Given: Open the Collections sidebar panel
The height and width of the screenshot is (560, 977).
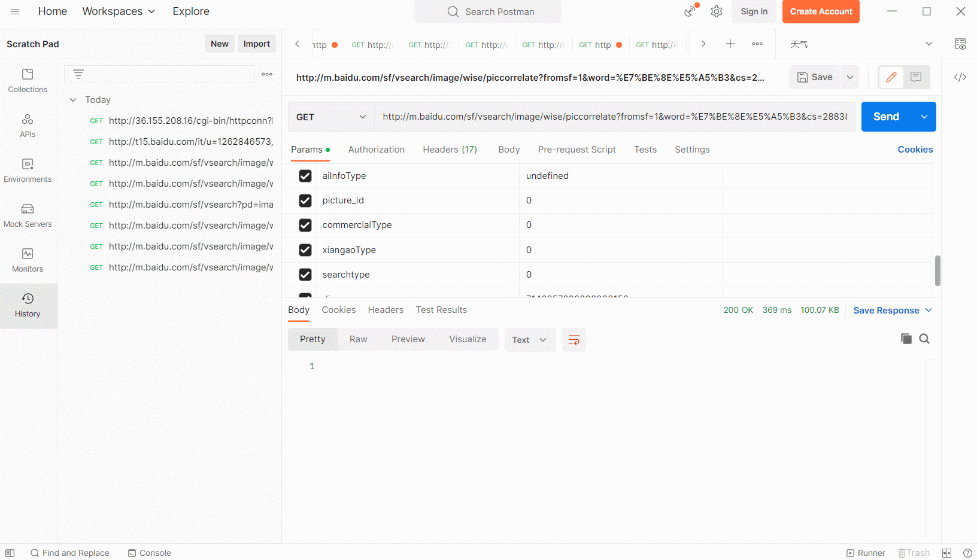Looking at the screenshot, I should tap(28, 81).
